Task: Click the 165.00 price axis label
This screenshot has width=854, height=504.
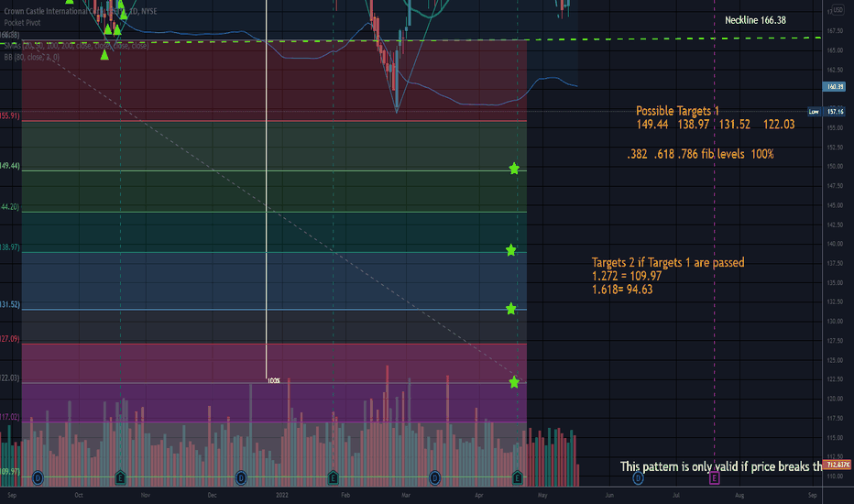Action: click(x=835, y=50)
